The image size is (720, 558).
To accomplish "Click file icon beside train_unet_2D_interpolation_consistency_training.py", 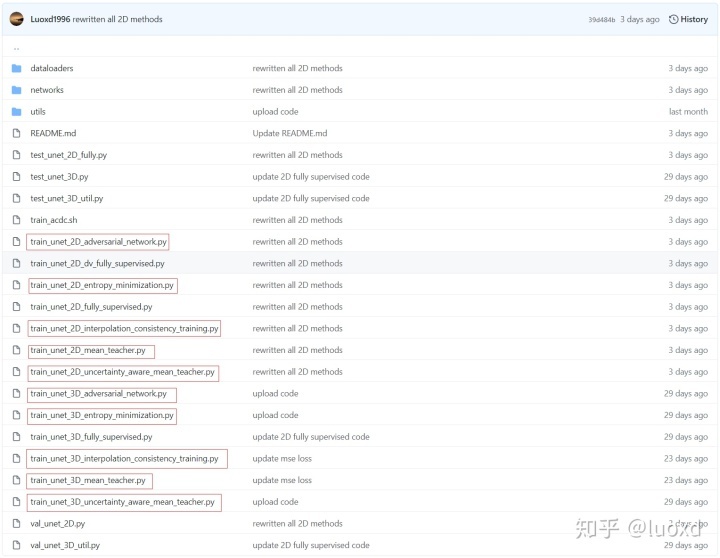I will pyautogui.click(x=17, y=328).
